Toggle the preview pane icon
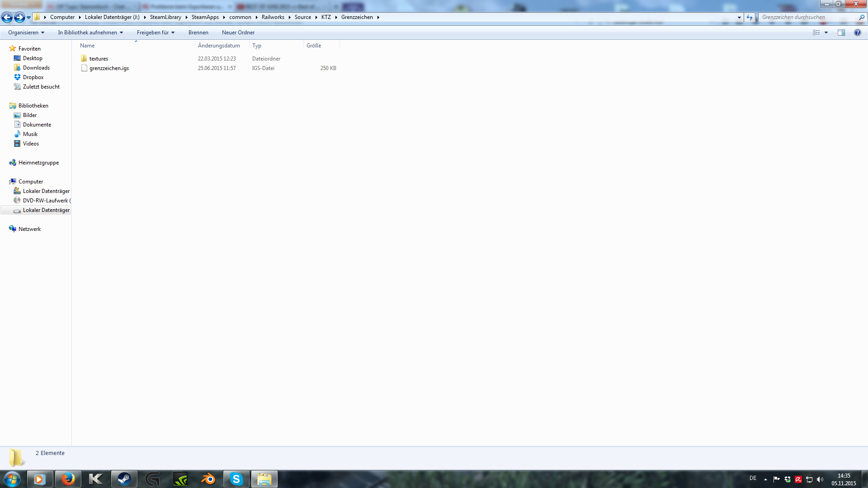Image resolution: width=868 pixels, height=488 pixels. tap(841, 33)
